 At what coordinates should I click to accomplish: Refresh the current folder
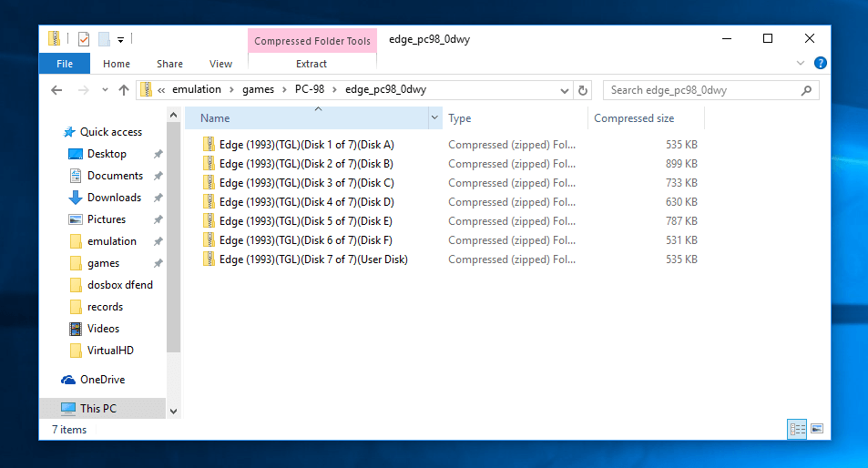pyautogui.click(x=582, y=90)
